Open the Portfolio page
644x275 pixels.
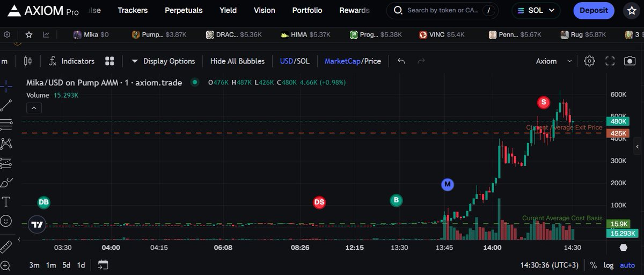(x=307, y=10)
